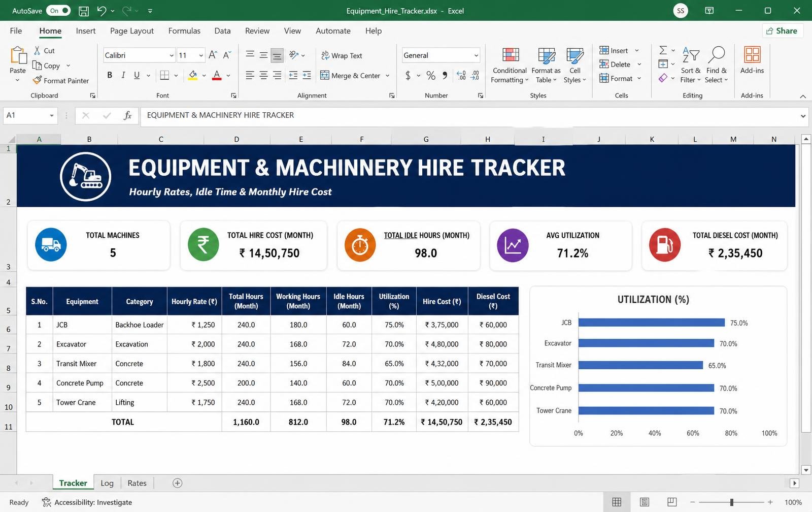Click Decrease Indent icon
This screenshot has height=512, width=812.
pyautogui.click(x=293, y=75)
